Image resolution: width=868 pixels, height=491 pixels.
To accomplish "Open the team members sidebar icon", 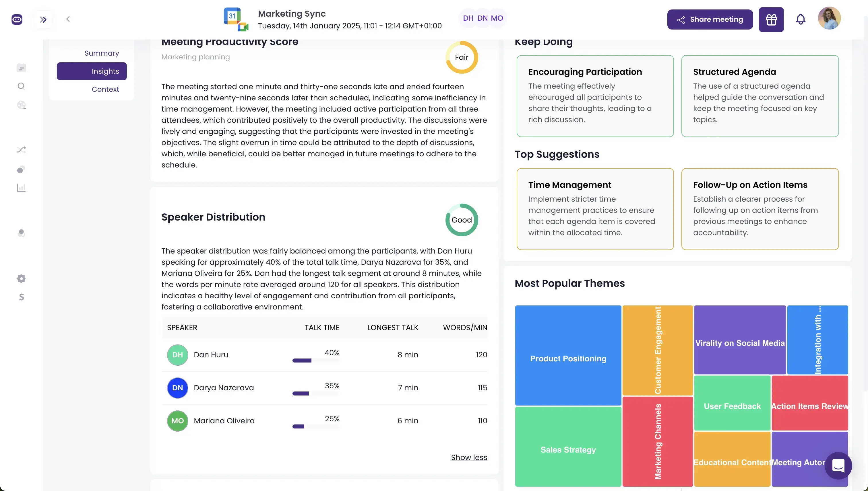I will coord(21,233).
